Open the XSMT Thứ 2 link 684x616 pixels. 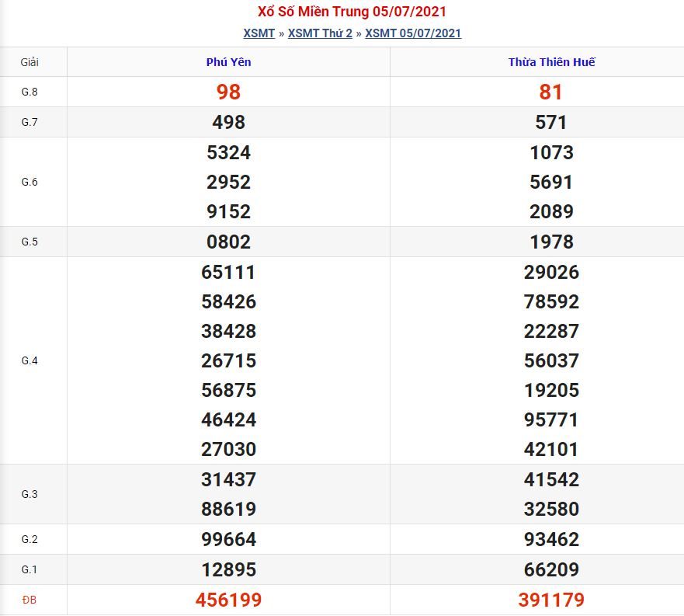(x=320, y=33)
